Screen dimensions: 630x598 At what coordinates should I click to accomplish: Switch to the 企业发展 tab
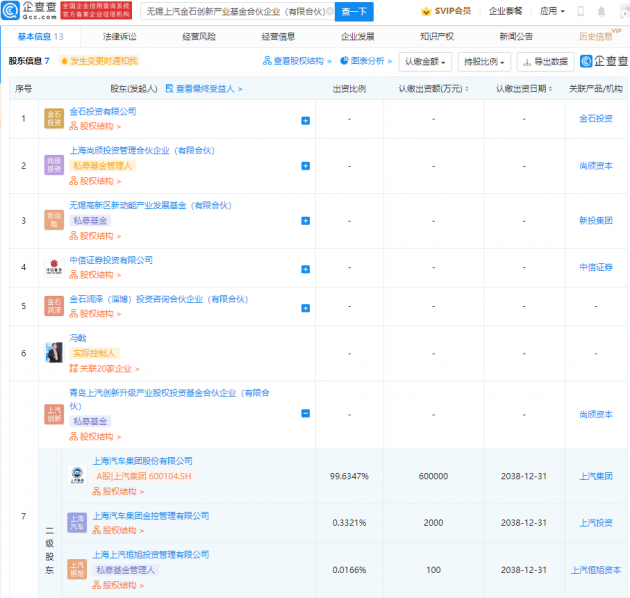coord(358,37)
